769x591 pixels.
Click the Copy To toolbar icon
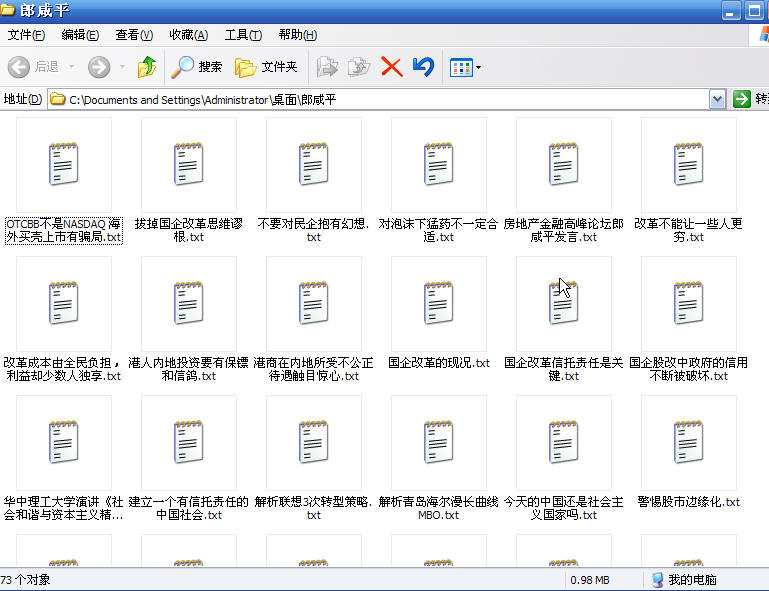click(359, 67)
